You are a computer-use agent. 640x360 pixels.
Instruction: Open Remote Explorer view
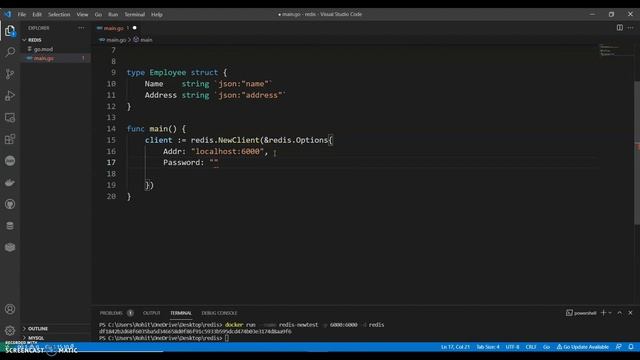tap(10, 118)
